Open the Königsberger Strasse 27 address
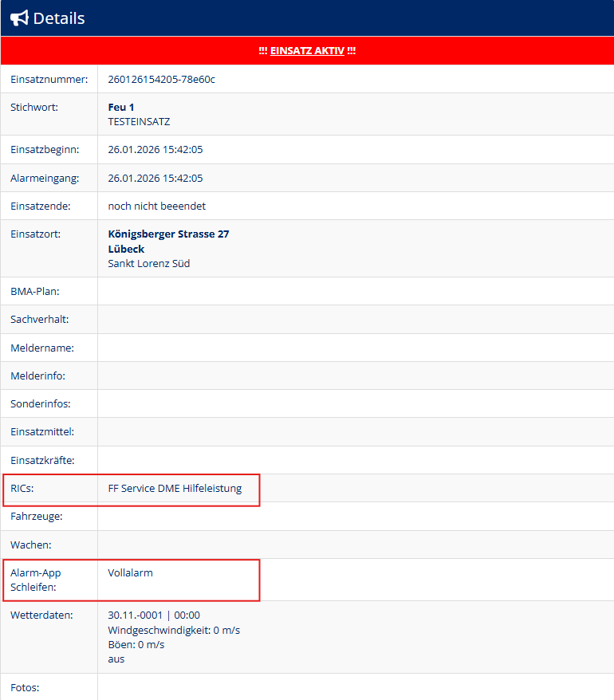The image size is (614, 700). click(168, 234)
